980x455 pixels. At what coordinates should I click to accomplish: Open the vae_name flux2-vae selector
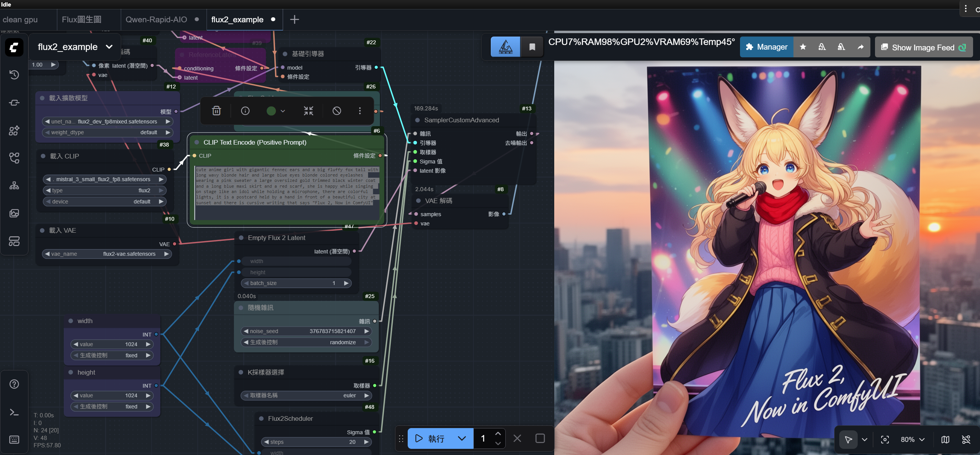(x=107, y=254)
